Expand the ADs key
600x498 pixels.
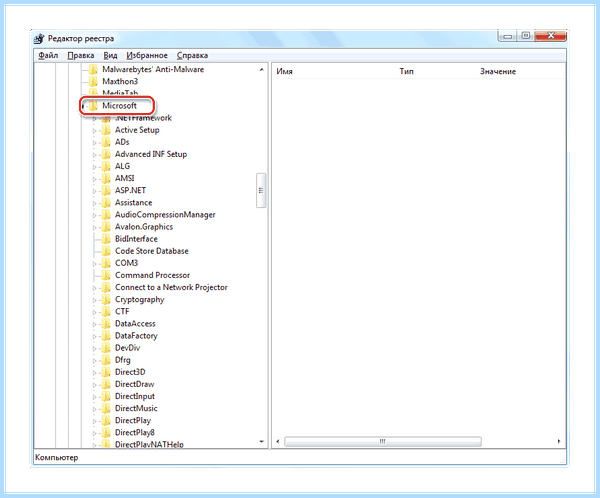click(x=95, y=143)
